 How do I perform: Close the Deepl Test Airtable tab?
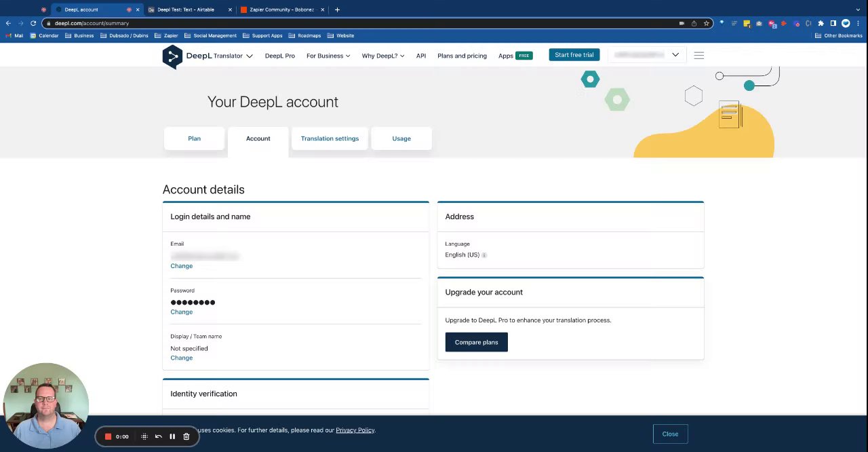tap(231, 10)
